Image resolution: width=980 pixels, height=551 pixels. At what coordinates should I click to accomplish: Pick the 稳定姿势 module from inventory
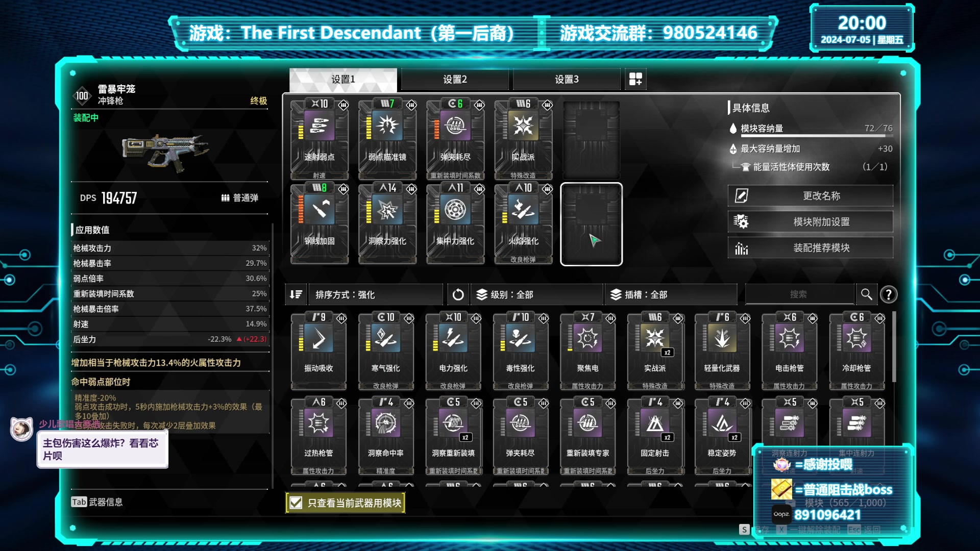(x=722, y=436)
